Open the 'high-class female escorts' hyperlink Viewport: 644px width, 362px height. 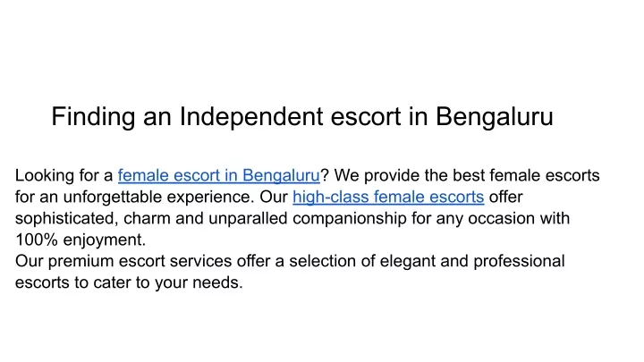click(x=388, y=197)
